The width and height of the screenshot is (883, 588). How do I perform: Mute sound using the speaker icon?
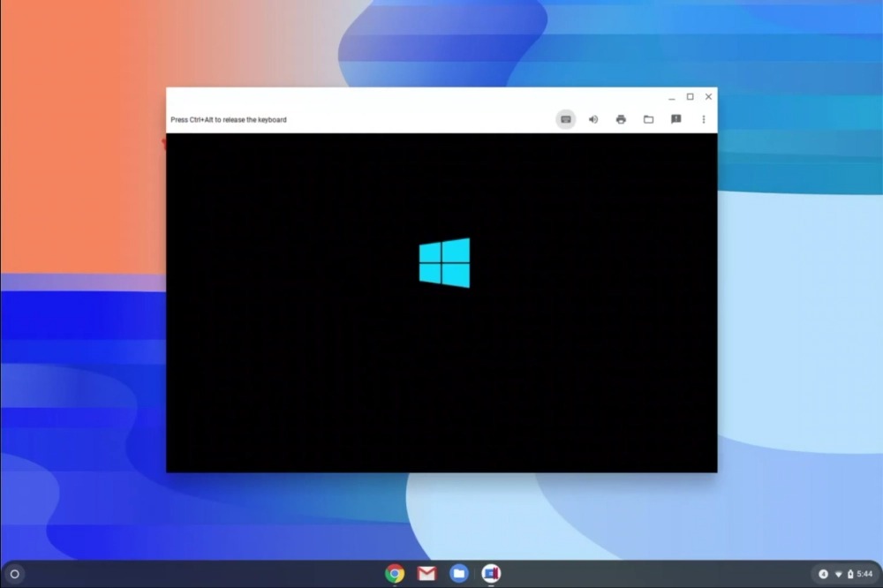point(593,119)
